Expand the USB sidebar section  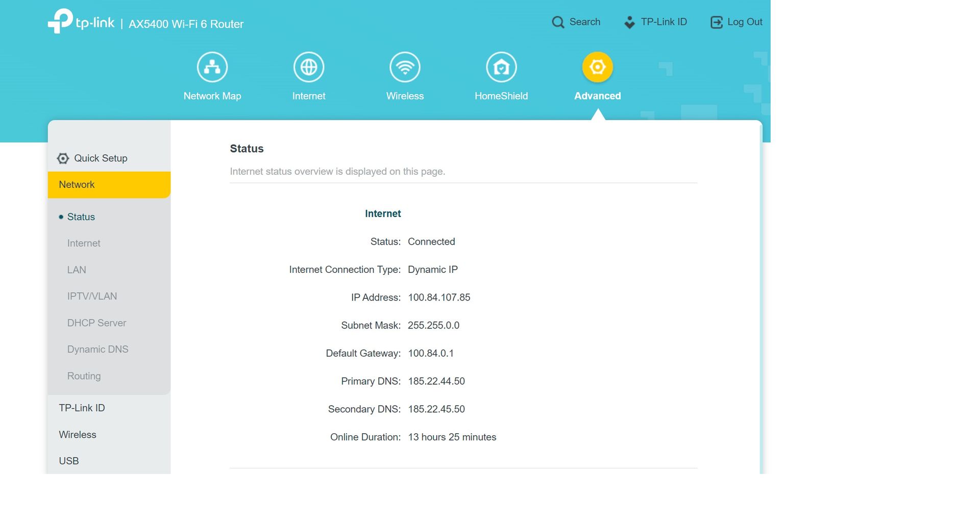[69, 461]
